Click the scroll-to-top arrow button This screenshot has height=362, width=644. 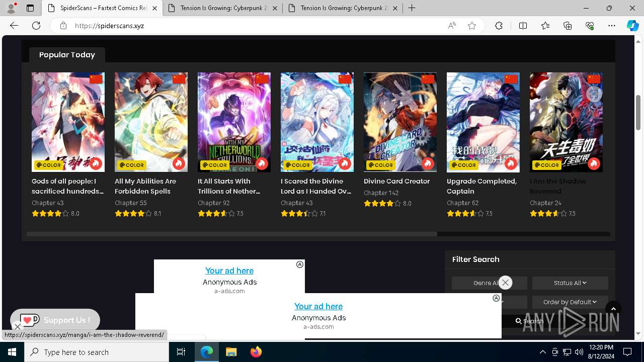click(x=613, y=309)
